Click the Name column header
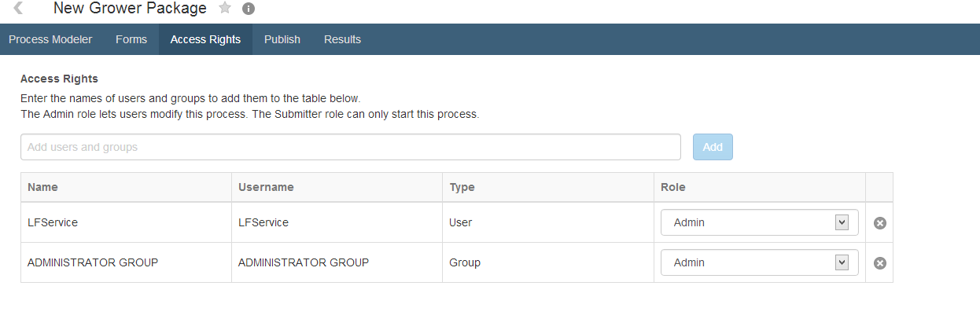The image size is (980, 319). point(42,187)
